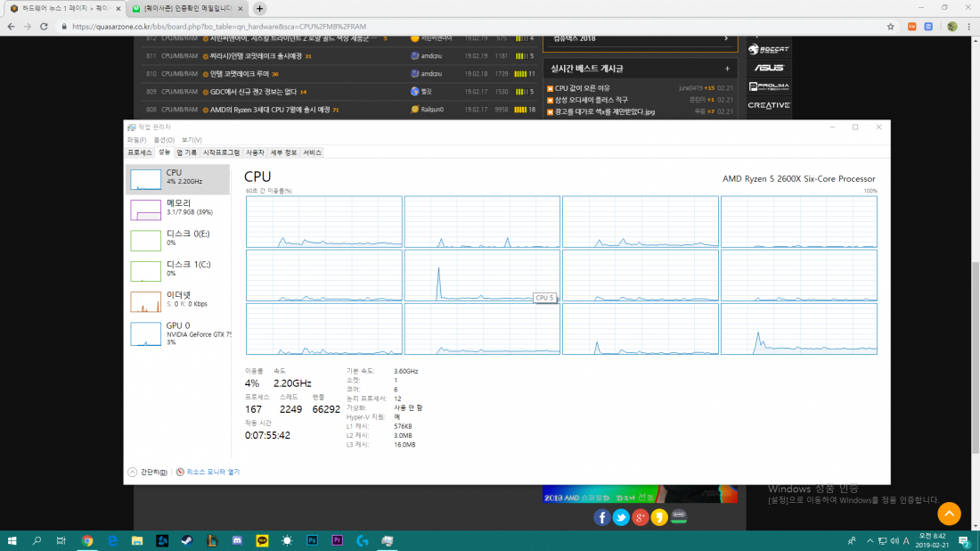Open a new Chrome tab
The image size is (980, 551).
[x=259, y=9]
